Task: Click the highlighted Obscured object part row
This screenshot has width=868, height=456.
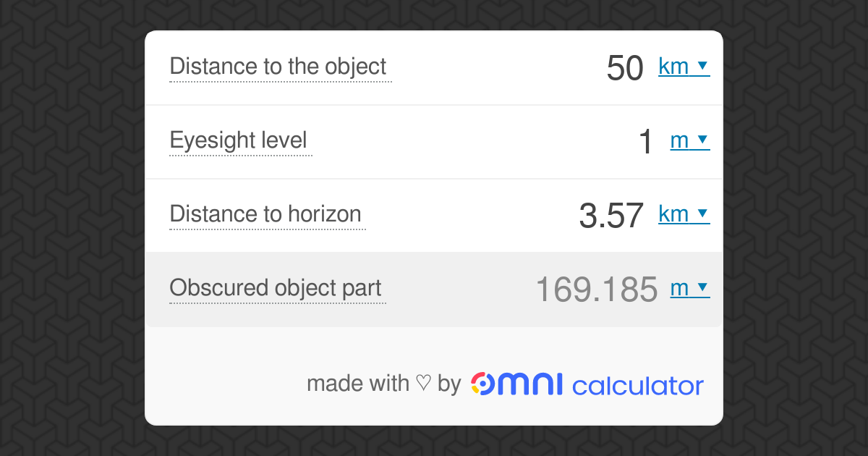Action: 434,289
